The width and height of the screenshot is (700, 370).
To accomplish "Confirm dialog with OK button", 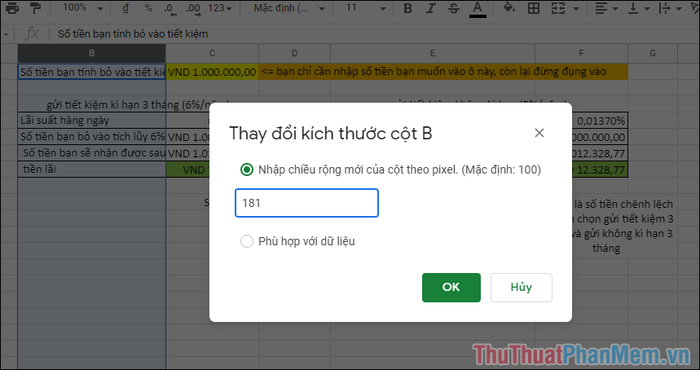I will pos(451,287).
